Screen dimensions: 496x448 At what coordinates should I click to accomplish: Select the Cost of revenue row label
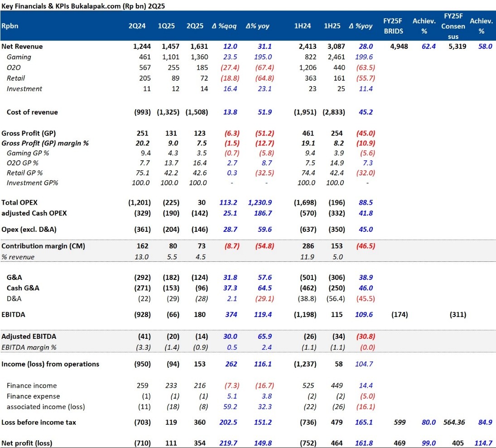tap(32, 112)
